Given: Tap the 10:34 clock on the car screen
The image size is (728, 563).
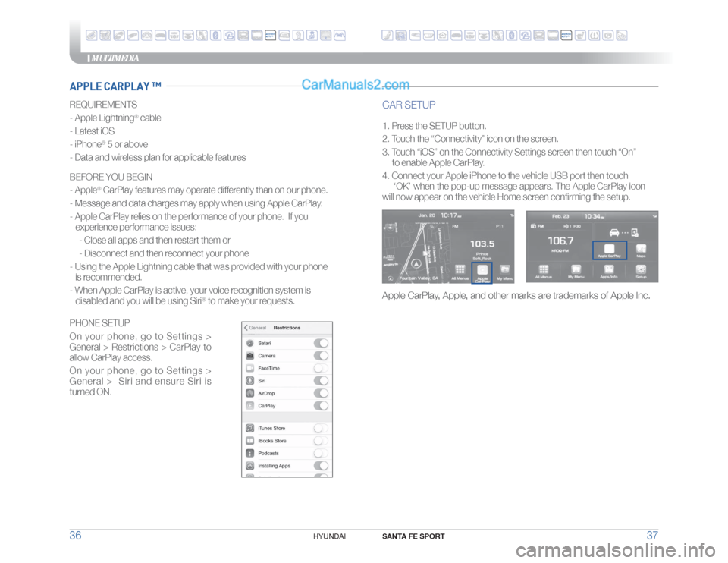Looking at the screenshot, I should [x=595, y=216].
